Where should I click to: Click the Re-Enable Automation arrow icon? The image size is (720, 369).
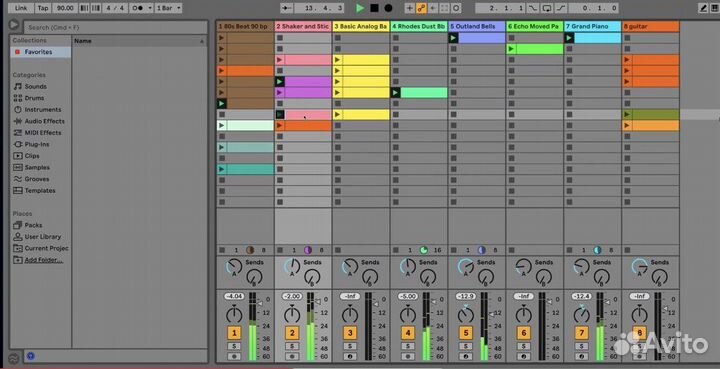pos(433,8)
